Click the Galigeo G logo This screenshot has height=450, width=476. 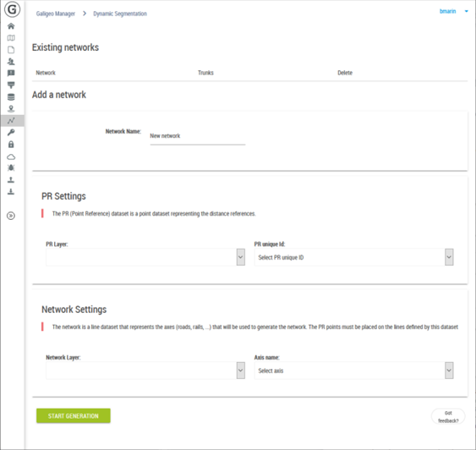[12, 9]
